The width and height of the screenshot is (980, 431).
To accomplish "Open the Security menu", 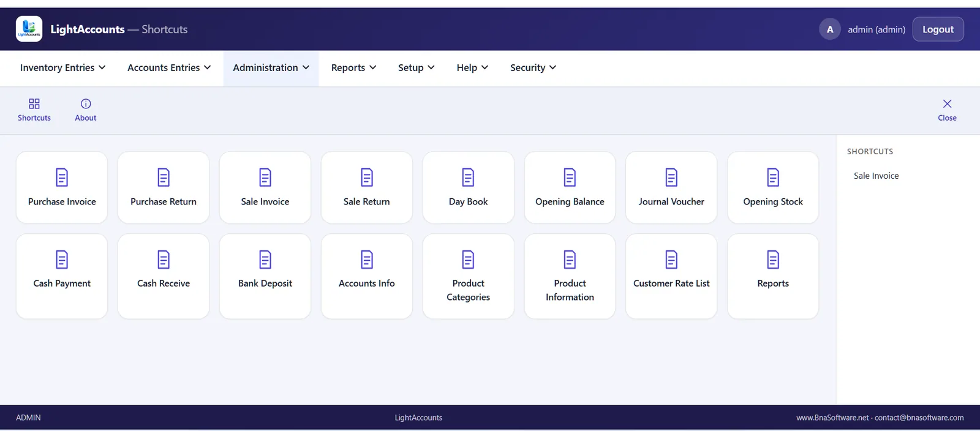I will [x=533, y=68].
